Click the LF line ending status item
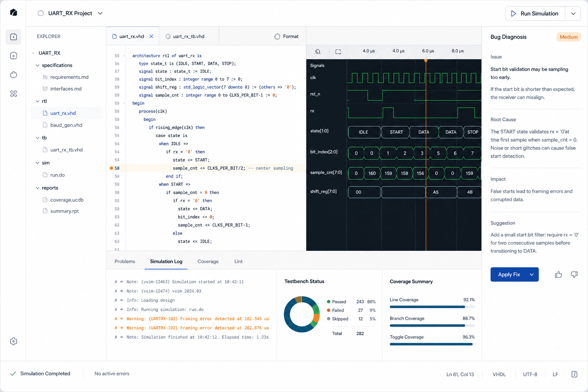 (x=555, y=374)
